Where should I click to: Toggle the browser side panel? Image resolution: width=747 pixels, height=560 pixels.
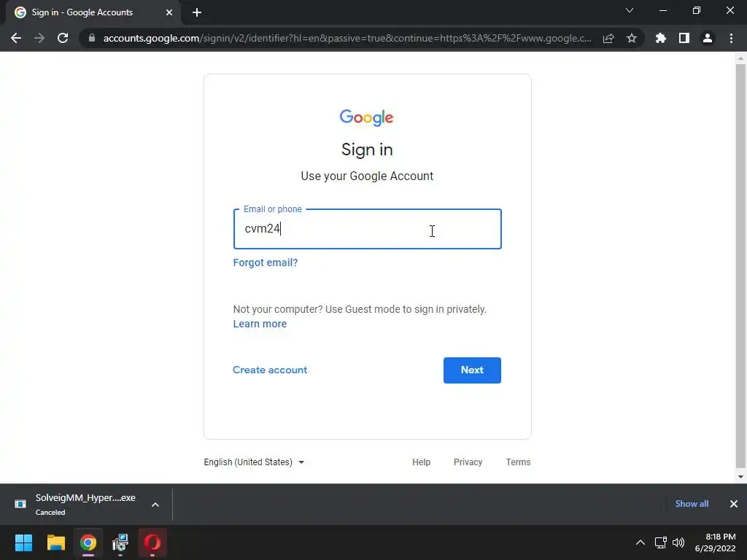684,38
